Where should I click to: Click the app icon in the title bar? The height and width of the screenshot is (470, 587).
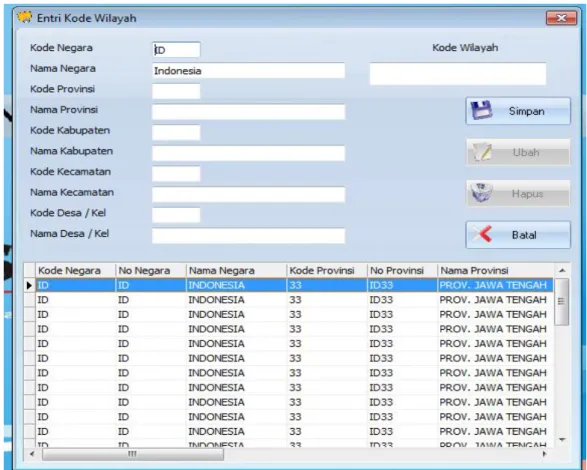point(25,18)
